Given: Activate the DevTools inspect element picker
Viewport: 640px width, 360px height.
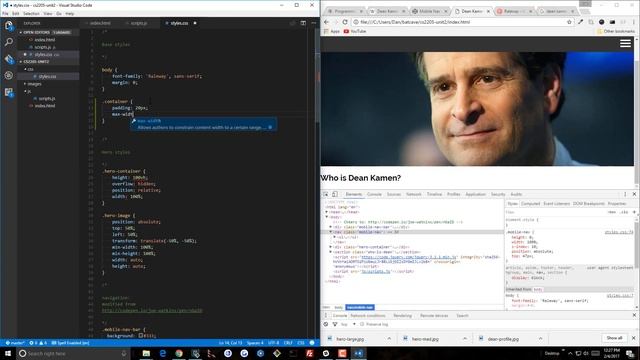Looking at the screenshot, I should tap(326, 194).
